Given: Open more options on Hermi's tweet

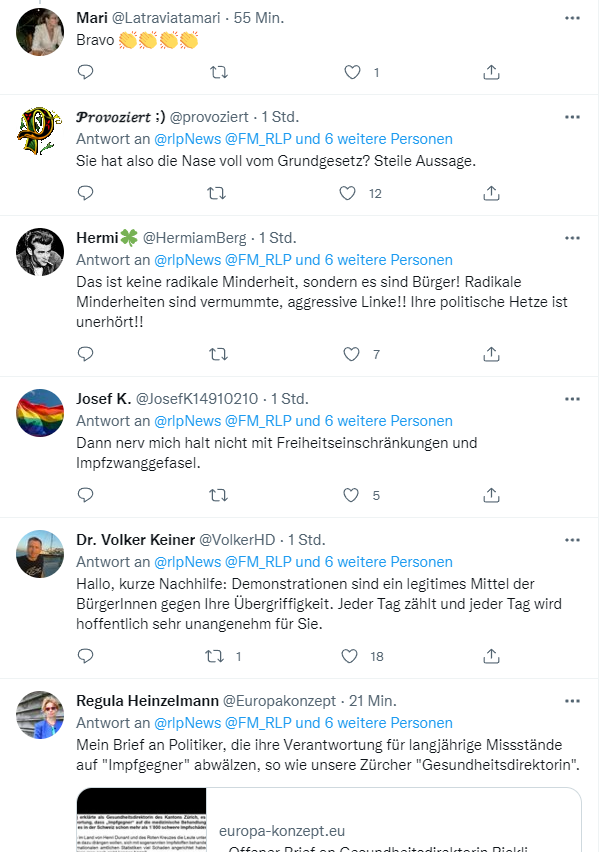Looking at the screenshot, I should coord(572,238).
